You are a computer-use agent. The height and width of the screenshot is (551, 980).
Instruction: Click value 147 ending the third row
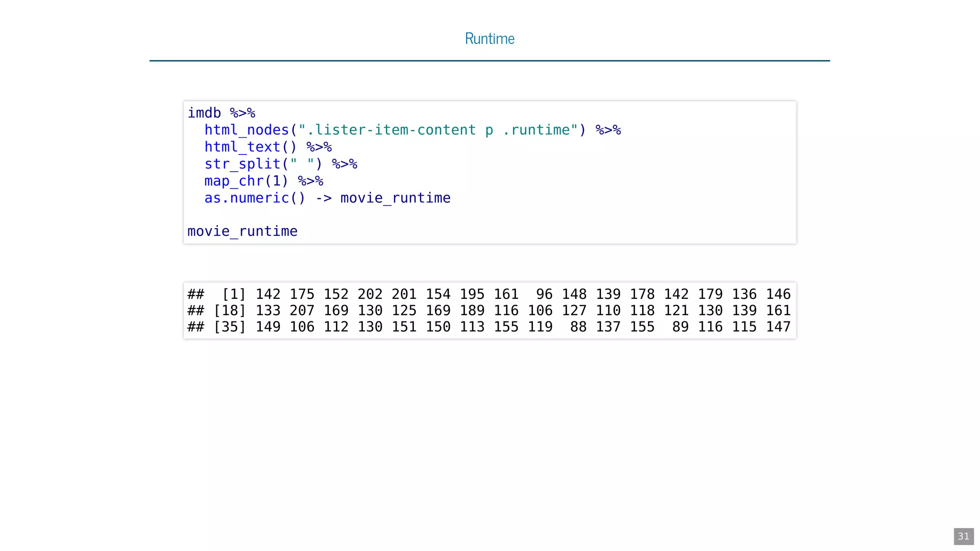click(778, 327)
